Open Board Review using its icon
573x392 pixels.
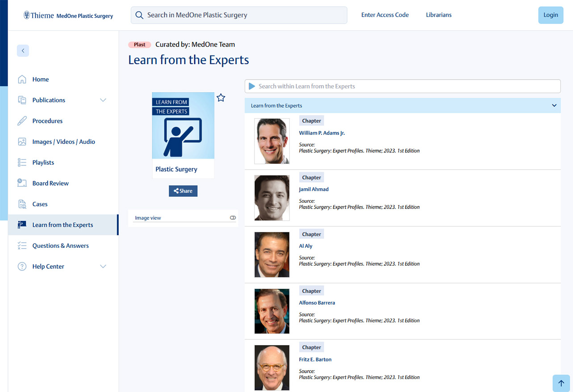[22, 183]
